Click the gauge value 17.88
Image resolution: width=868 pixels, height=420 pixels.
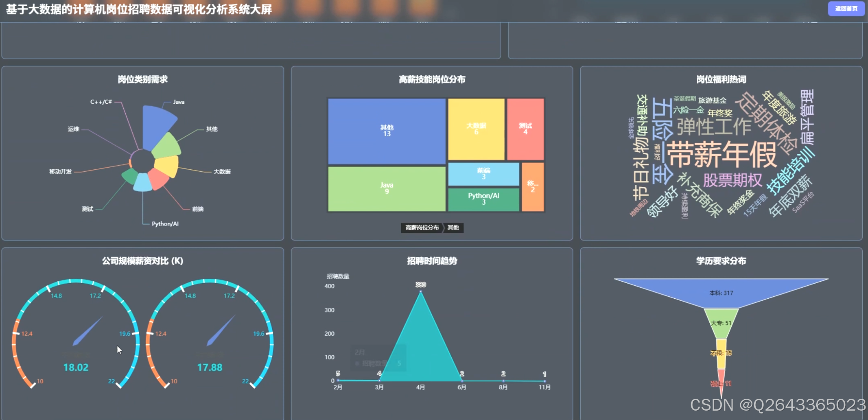[210, 367]
